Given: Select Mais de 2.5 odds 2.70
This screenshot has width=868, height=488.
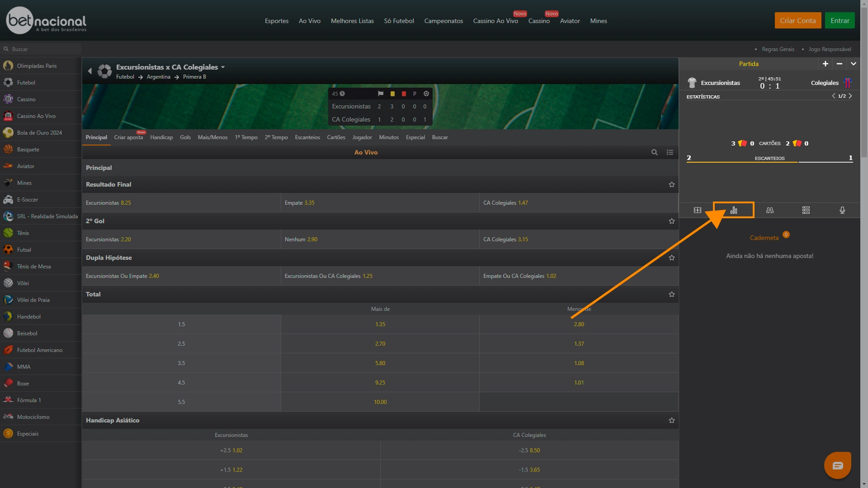Looking at the screenshot, I should click(x=380, y=343).
